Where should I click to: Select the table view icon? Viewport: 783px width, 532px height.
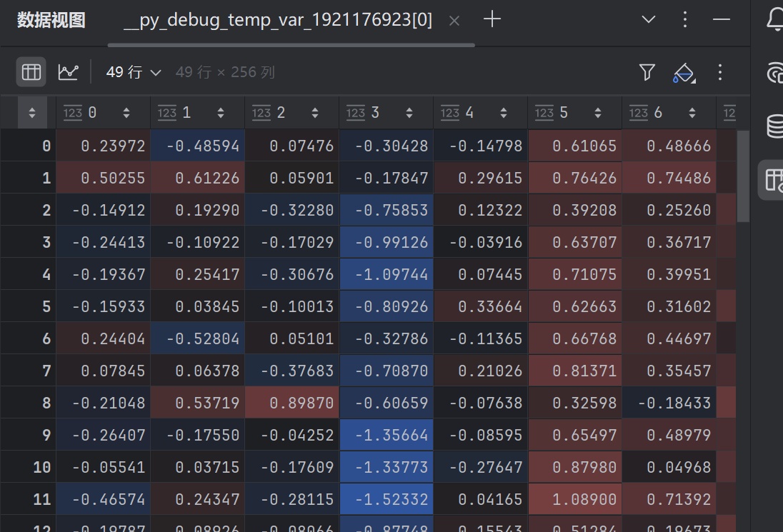31,72
